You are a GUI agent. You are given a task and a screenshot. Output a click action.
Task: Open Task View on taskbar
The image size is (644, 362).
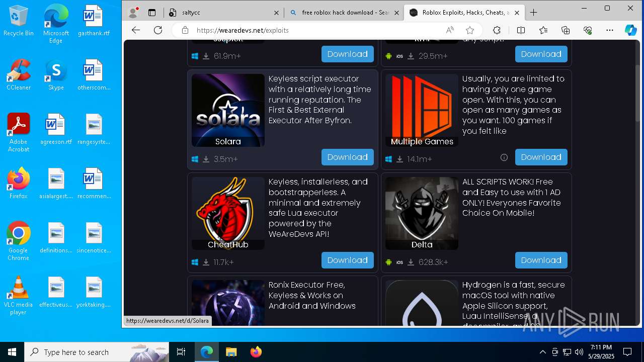[x=181, y=352]
